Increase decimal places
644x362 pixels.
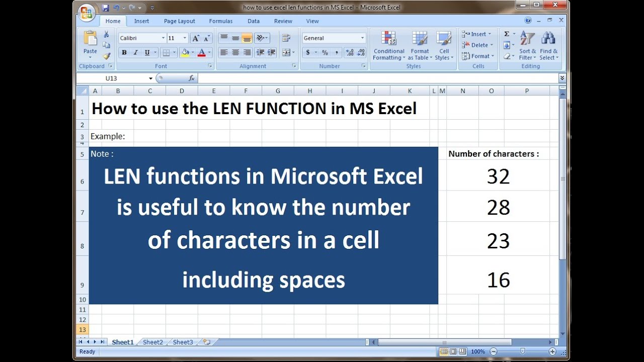350,52
